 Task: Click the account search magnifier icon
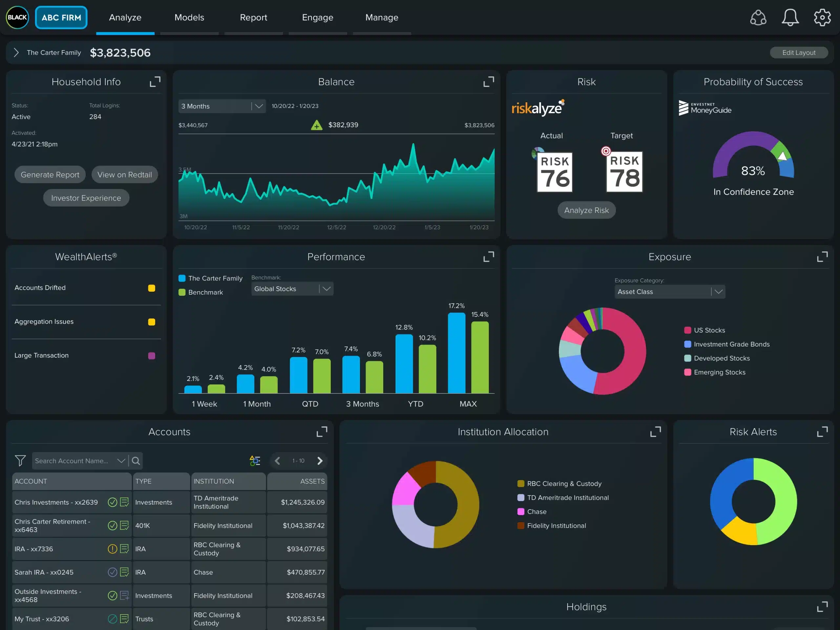click(136, 461)
